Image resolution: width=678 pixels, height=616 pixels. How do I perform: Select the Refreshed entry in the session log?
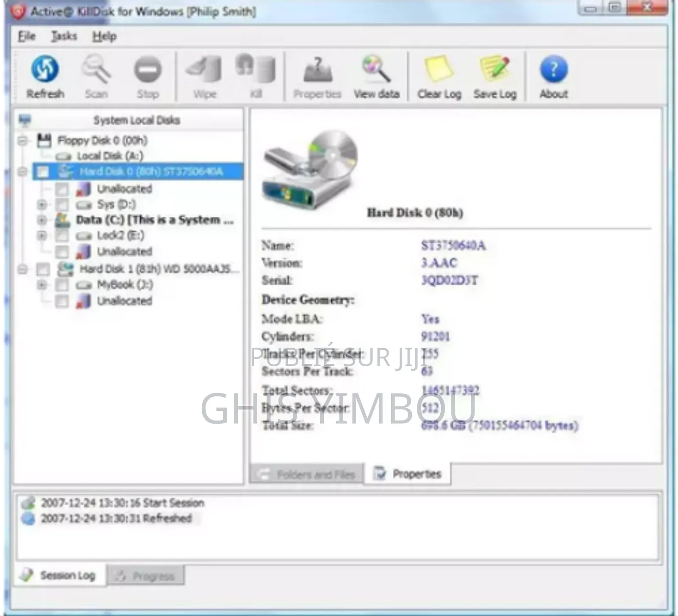click(117, 518)
